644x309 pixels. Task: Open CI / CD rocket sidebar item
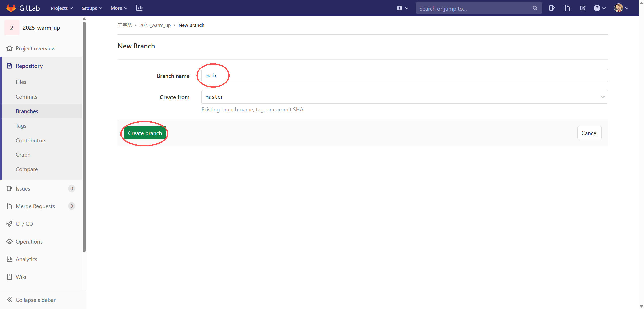(24, 224)
